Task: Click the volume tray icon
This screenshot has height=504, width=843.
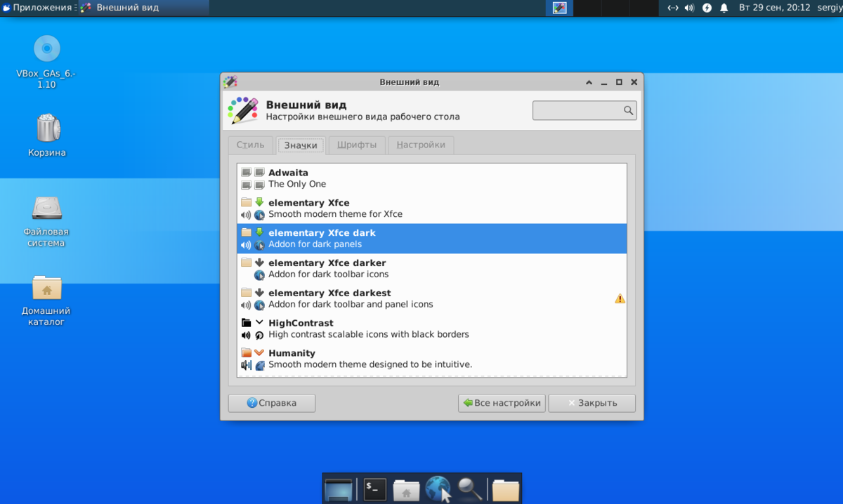Action: pyautogui.click(x=689, y=8)
